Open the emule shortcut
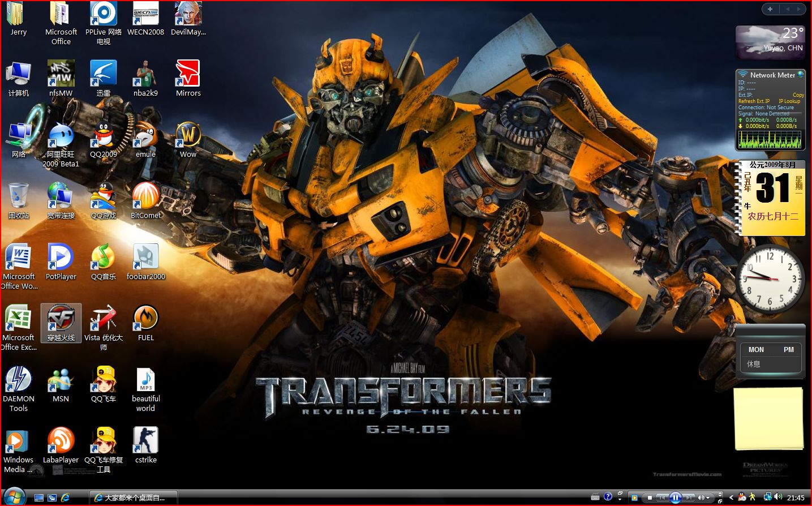Viewport: 812px width, 506px height. tap(145, 140)
